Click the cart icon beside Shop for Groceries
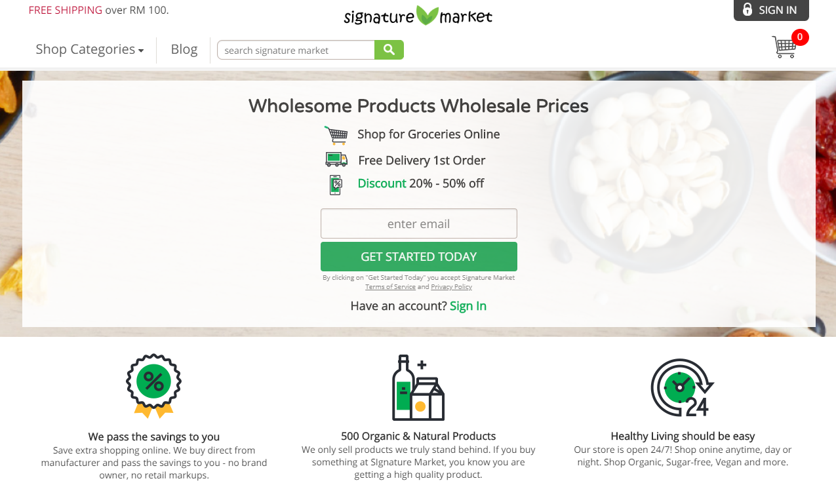This screenshot has width=836, height=504. [336, 135]
